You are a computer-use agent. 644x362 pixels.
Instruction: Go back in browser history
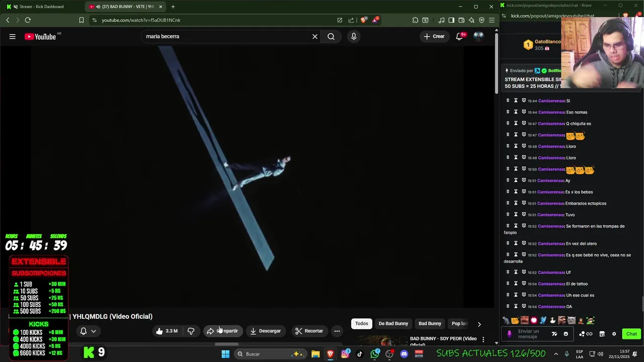click(8, 20)
